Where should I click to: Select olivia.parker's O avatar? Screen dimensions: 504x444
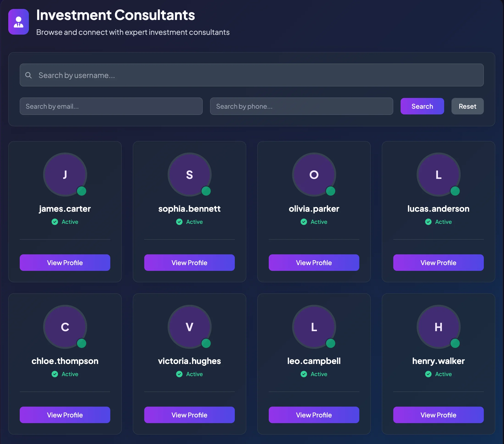click(314, 174)
